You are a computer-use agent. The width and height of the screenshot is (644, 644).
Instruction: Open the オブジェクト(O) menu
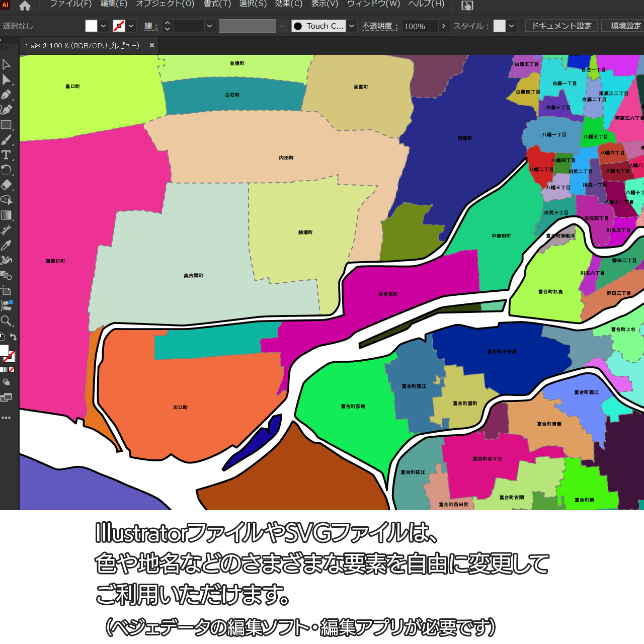click(165, 4)
